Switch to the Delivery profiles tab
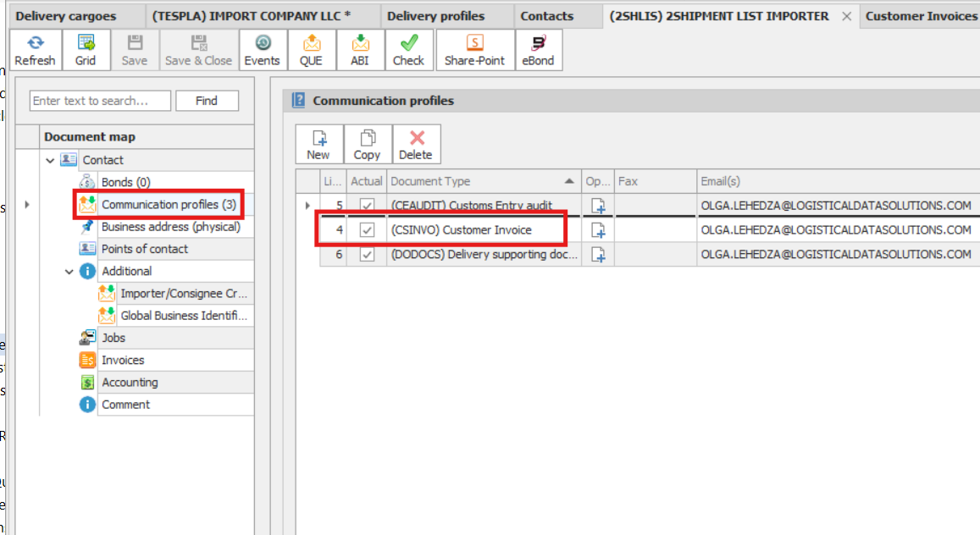980x535 pixels. click(437, 15)
